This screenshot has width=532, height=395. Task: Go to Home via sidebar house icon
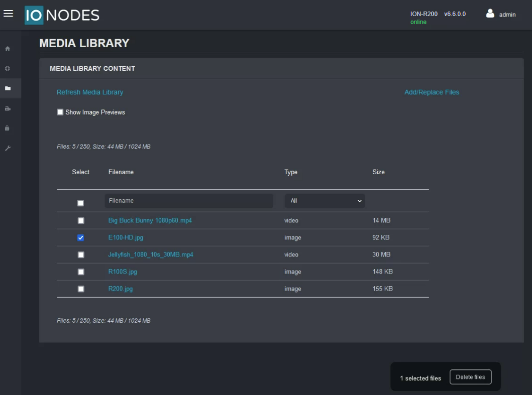(8, 49)
